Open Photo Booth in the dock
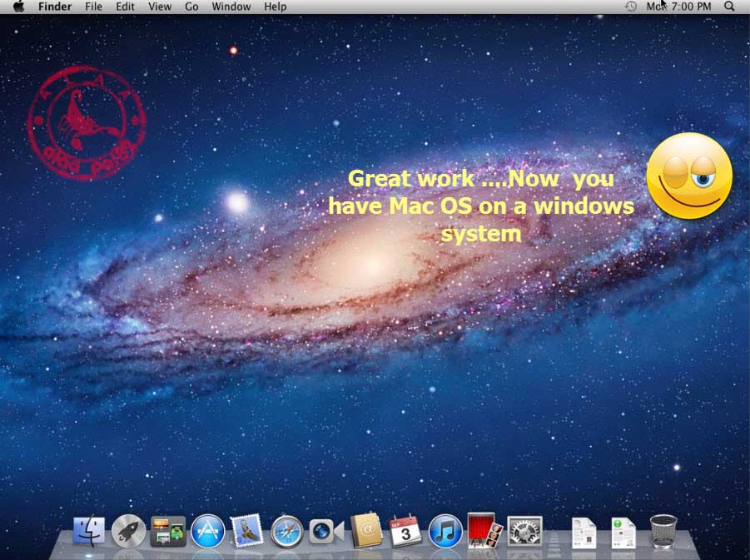750x560 pixels. [485, 530]
